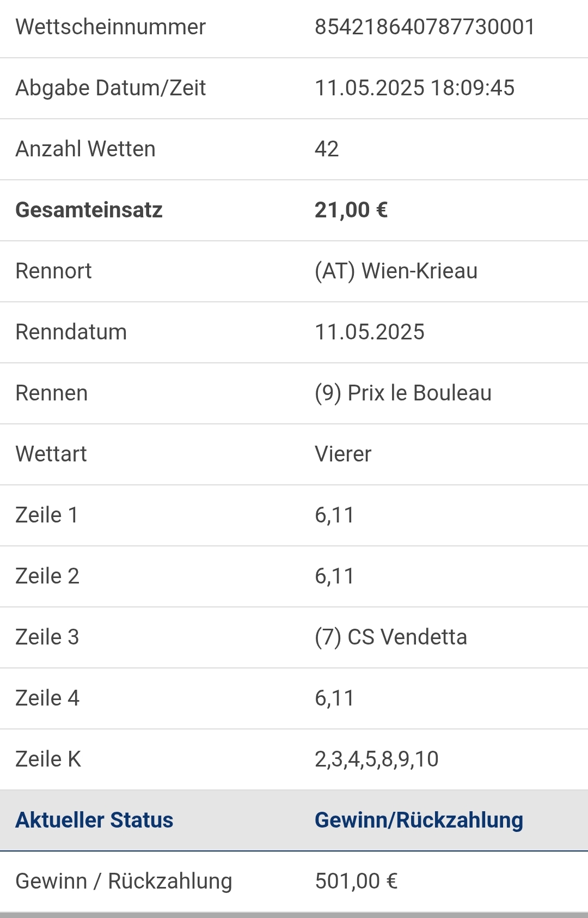
Task: Tap the race location (AT) Wien-Krieau
Action: [x=396, y=271]
